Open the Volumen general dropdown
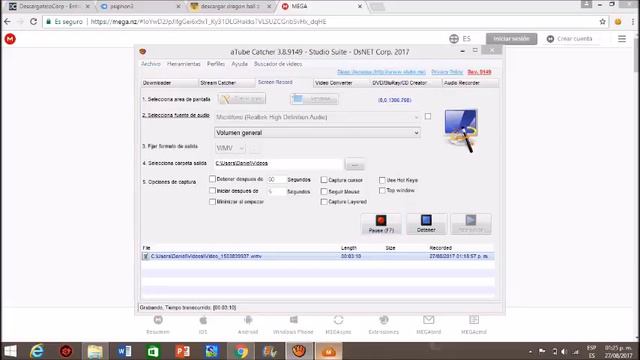 (x=317, y=133)
